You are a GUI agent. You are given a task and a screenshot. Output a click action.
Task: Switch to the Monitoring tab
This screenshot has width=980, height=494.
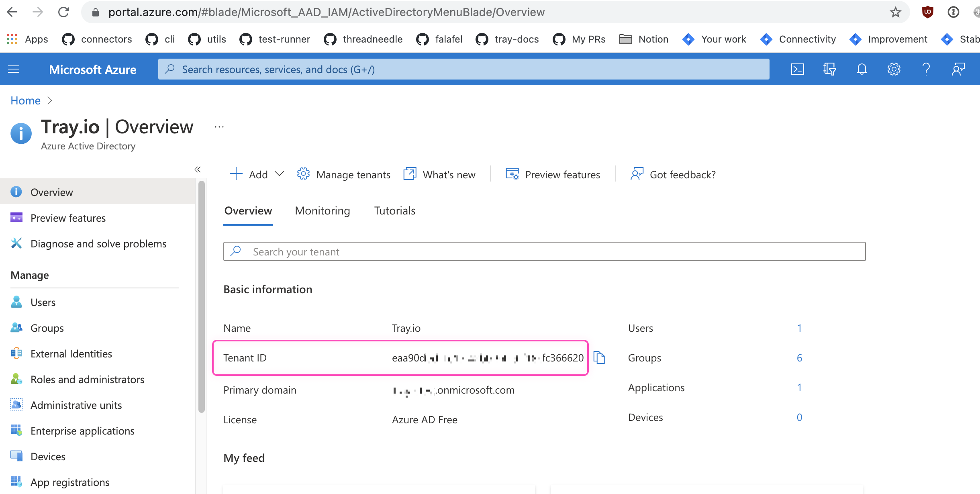322,210
